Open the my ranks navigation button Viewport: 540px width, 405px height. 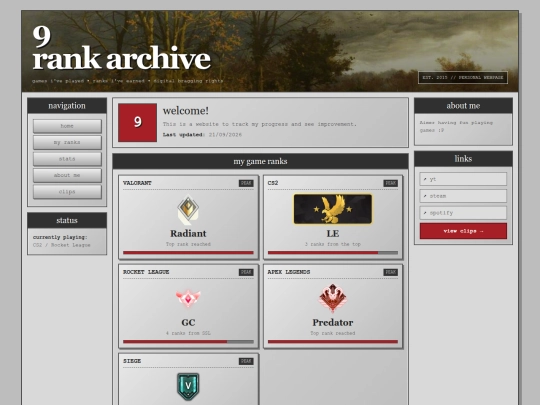(67, 143)
